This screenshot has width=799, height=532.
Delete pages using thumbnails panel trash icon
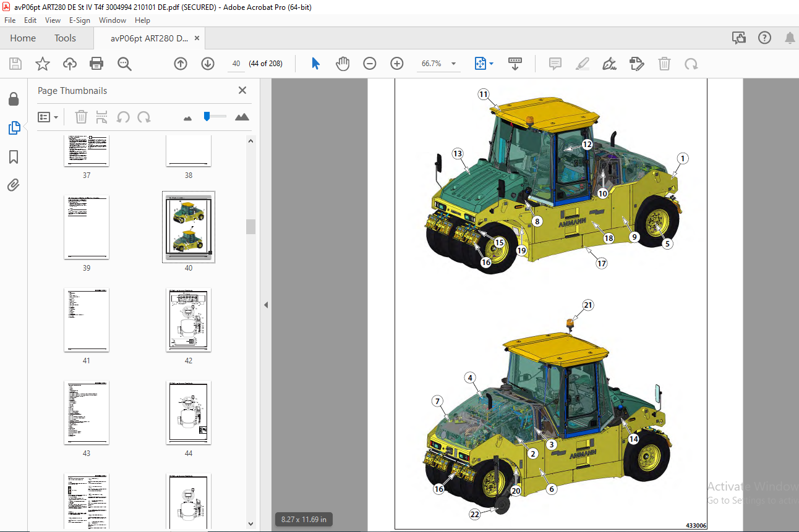pyautogui.click(x=81, y=117)
